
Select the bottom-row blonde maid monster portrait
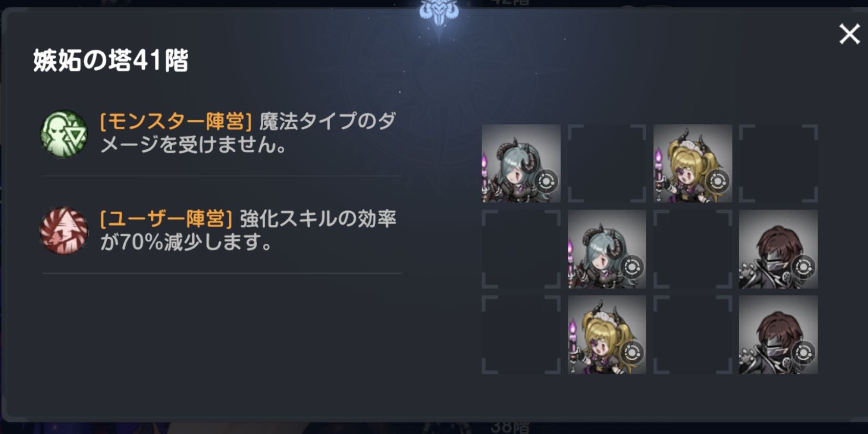pos(607,335)
